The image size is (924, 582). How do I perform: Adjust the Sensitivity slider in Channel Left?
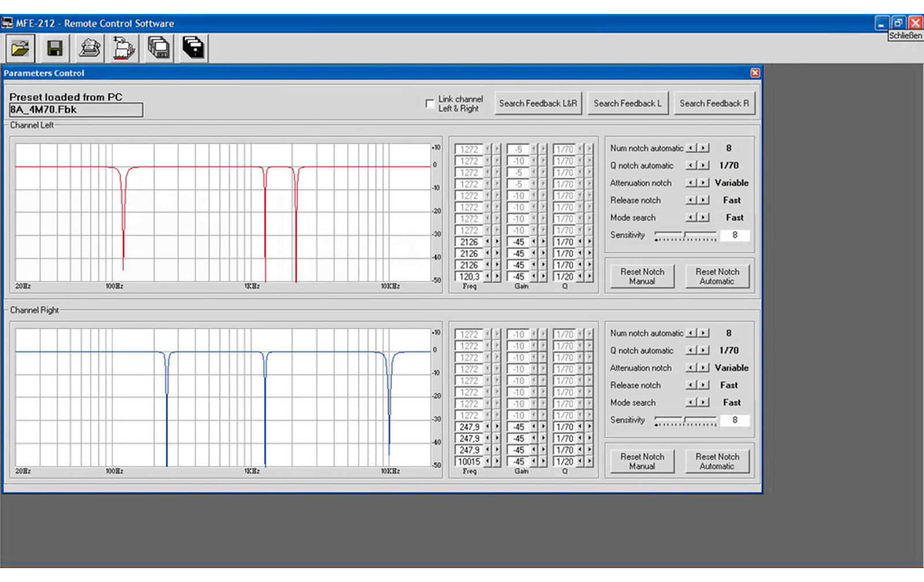(685, 236)
